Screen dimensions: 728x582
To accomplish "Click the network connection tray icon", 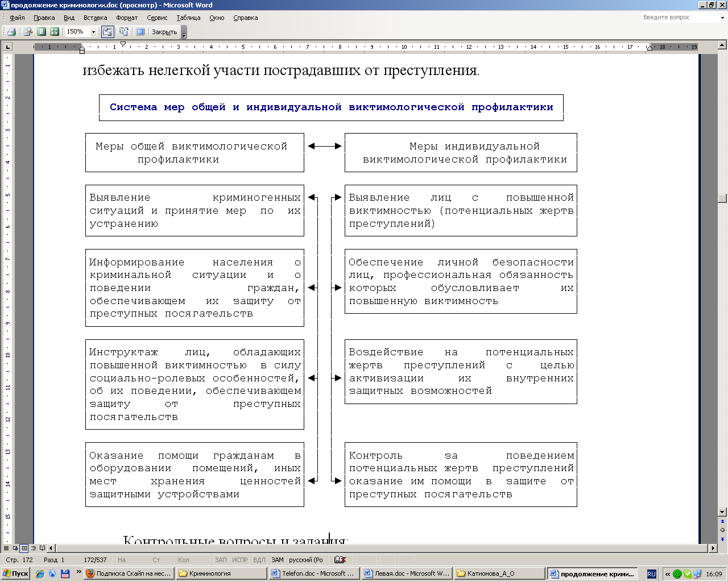I will pos(697,574).
